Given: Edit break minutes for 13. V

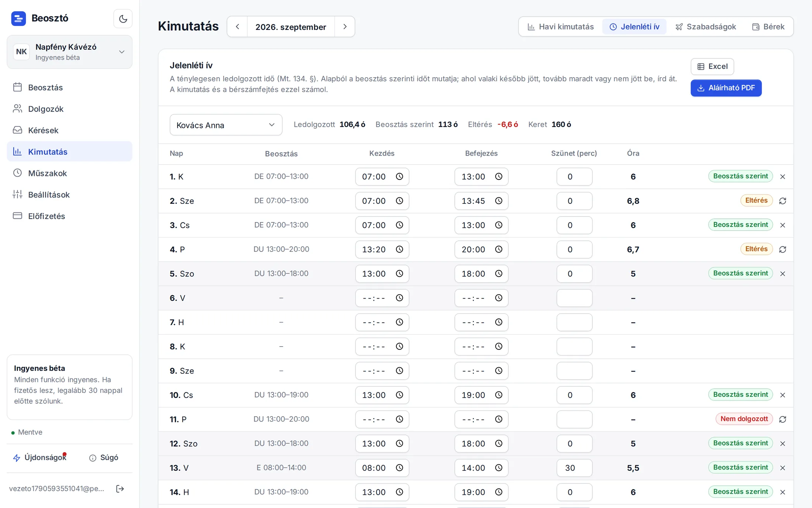Looking at the screenshot, I should click(x=574, y=468).
